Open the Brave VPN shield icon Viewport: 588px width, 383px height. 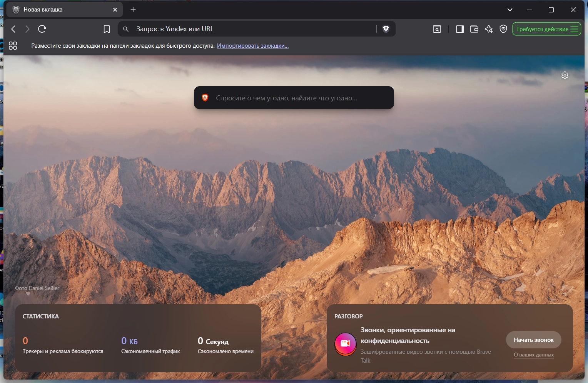503,29
